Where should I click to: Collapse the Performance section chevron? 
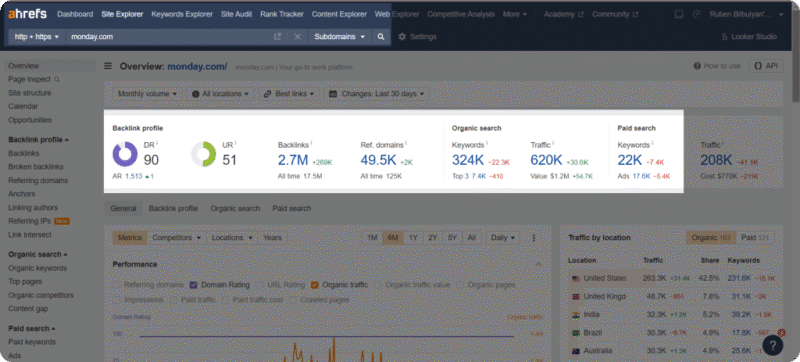pos(538,264)
